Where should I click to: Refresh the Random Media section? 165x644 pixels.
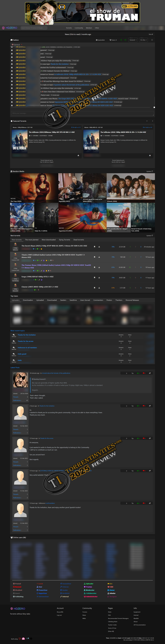[x=150, y=172]
